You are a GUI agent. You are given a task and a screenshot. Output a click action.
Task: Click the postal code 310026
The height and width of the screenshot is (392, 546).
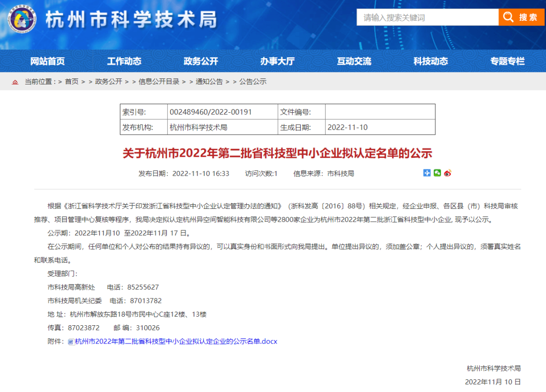tap(148, 328)
